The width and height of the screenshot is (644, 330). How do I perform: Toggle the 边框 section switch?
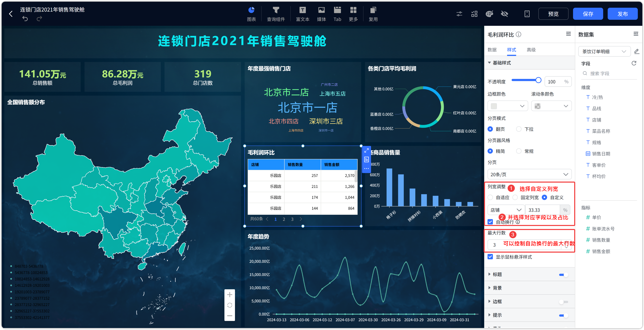pos(563,302)
